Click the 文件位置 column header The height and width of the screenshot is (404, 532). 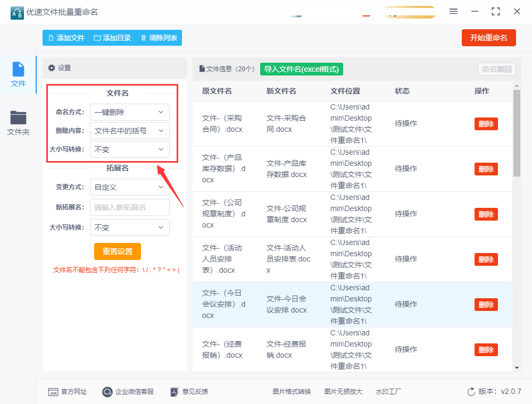345,91
